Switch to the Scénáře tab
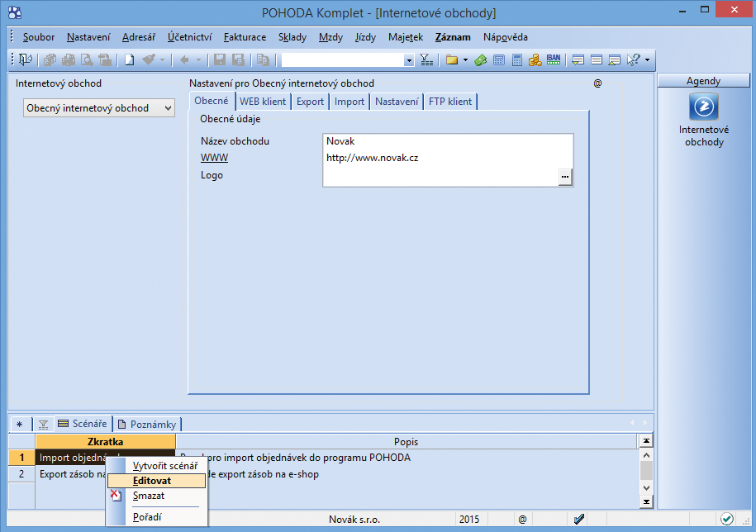The height and width of the screenshot is (532, 756). [x=83, y=424]
